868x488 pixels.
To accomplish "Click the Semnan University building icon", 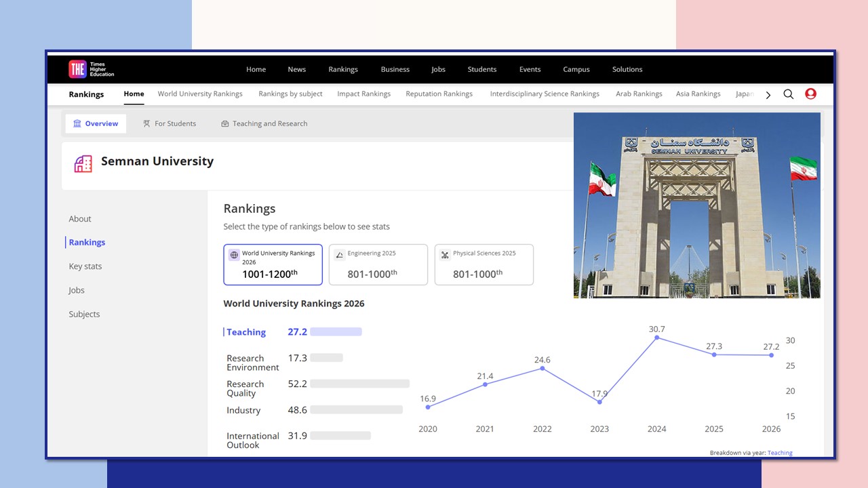I will click(x=83, y=163).
